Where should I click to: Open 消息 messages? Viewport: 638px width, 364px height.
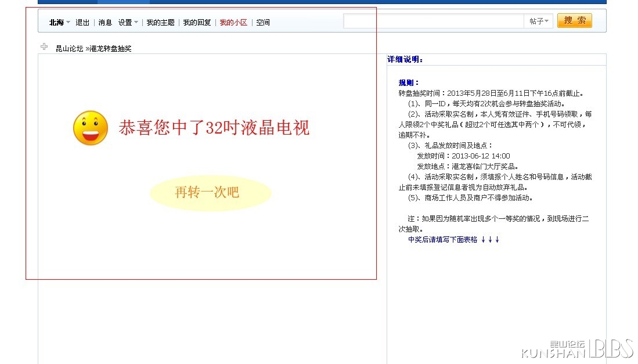point(105,23)
